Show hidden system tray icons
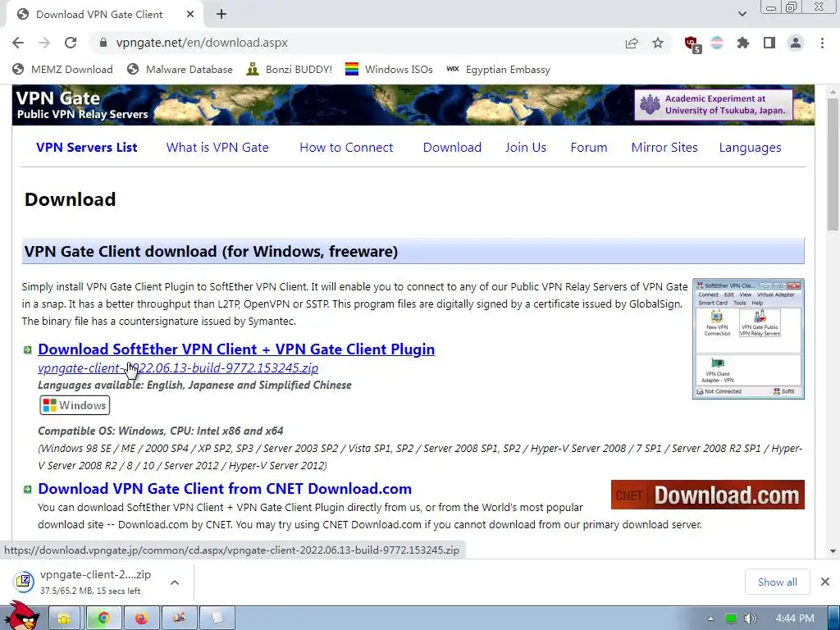This screenshot has width=840, height=630. [x=710, y=619]
